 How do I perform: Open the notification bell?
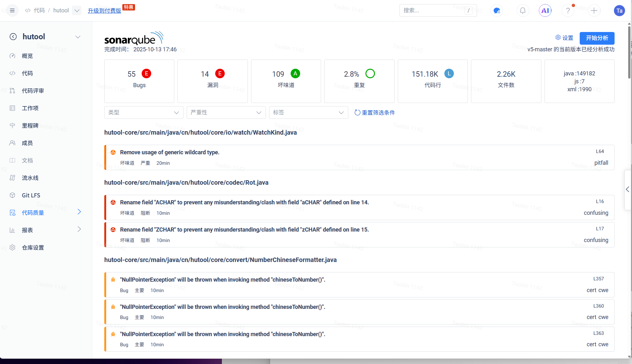pyautogui.click(x=523, y=10)
